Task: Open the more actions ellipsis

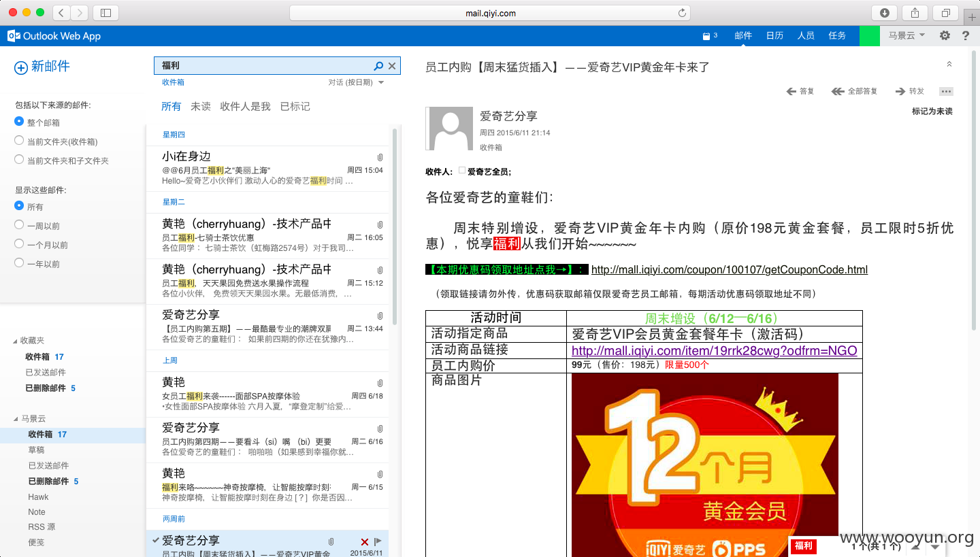Action: (x=946, y=91)
